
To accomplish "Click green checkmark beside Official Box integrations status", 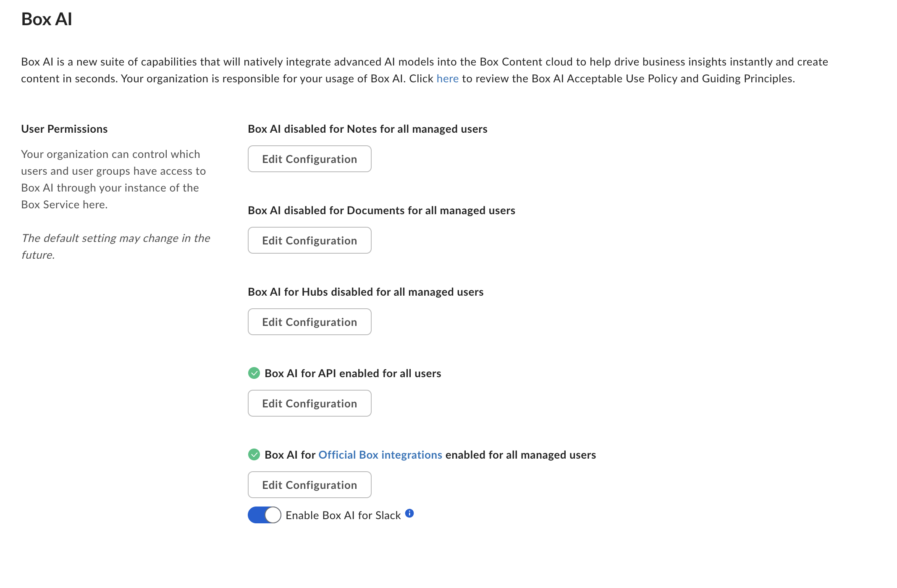I will [x=254, y=454].
